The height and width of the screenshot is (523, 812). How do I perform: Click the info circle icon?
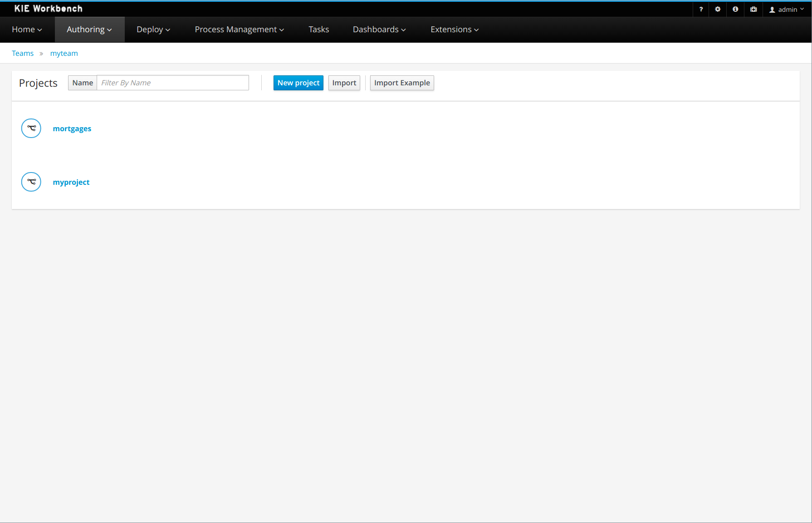tap(735, 9)
